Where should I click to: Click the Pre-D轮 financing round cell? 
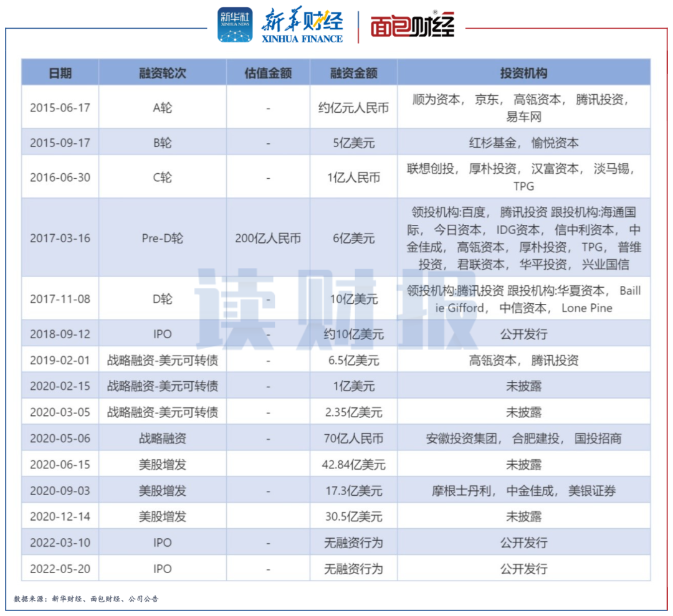pos(162,238)
